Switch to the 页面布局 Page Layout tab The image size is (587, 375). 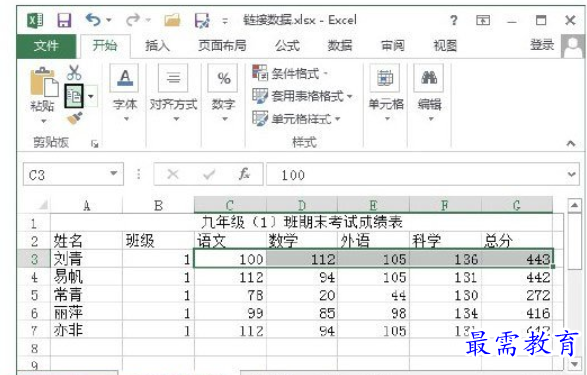coord(222,46)
